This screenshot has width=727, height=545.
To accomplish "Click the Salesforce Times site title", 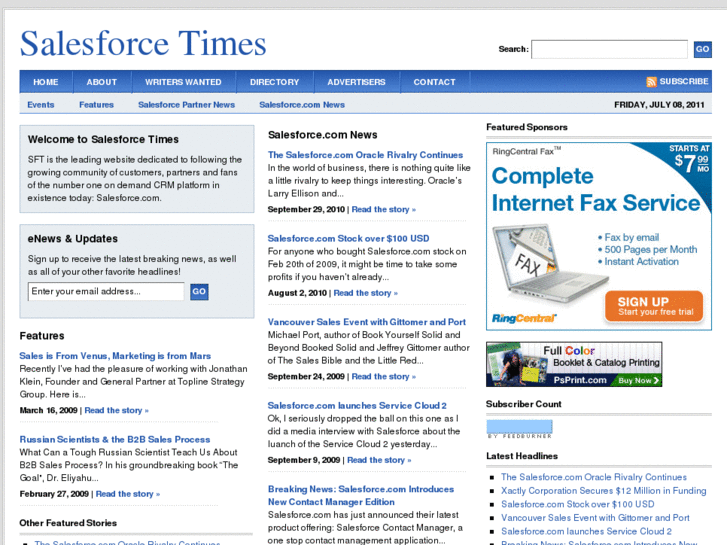I will click(143, 44).
